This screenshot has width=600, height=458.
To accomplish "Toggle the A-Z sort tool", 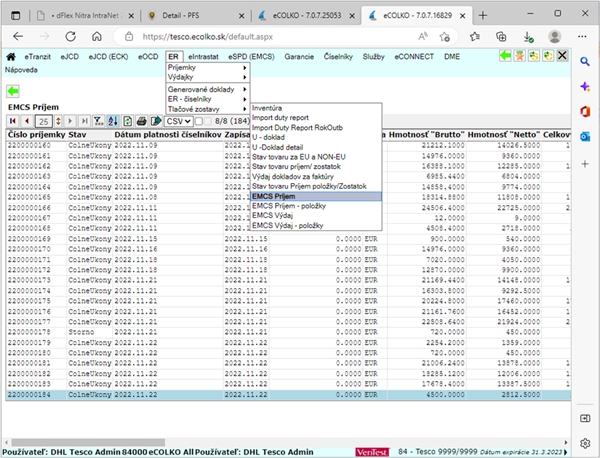I will [x=113, y=121].
